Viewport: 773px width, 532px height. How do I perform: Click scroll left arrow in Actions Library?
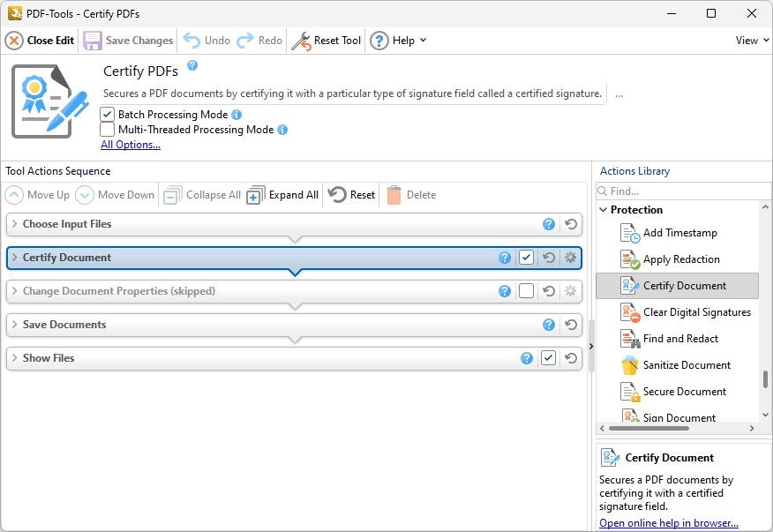click(602, 429)
